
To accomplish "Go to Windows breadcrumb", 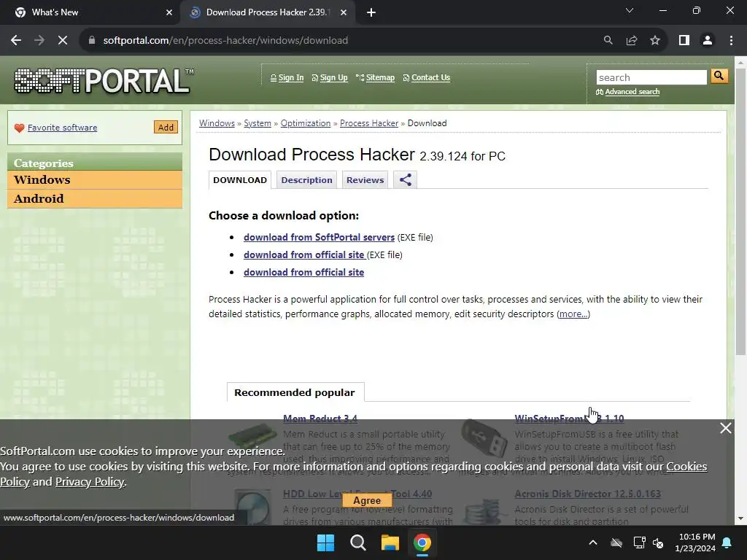I will tap(217, 123).
